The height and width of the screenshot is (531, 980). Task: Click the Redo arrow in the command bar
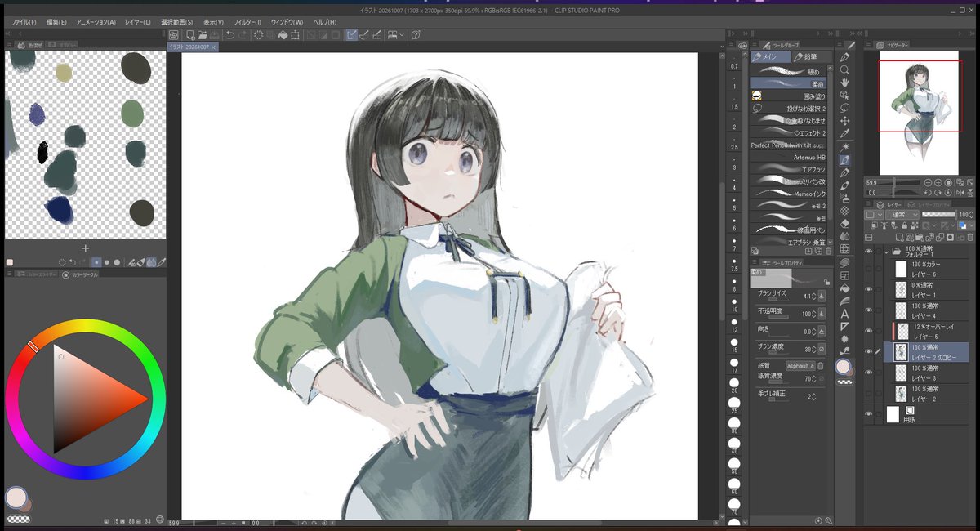pos(243,35)
